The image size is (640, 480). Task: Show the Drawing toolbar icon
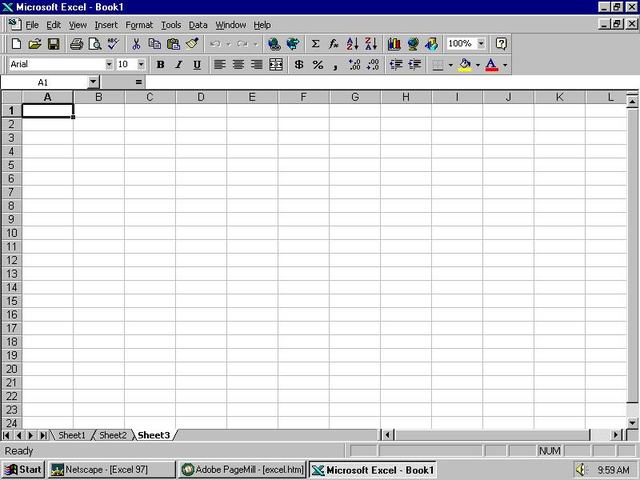pos(431,44)
